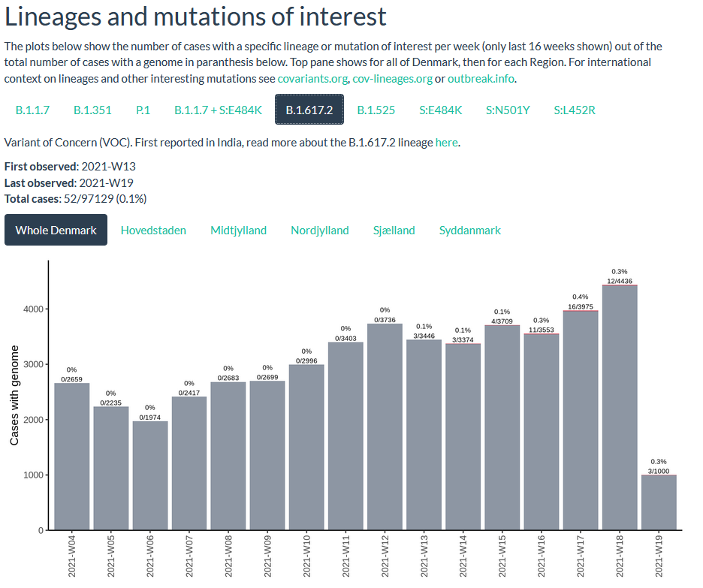Click the 'here' link about B.1.617.2
The width and height of the screenshot is (703, 588).
[x=446, y=142]
